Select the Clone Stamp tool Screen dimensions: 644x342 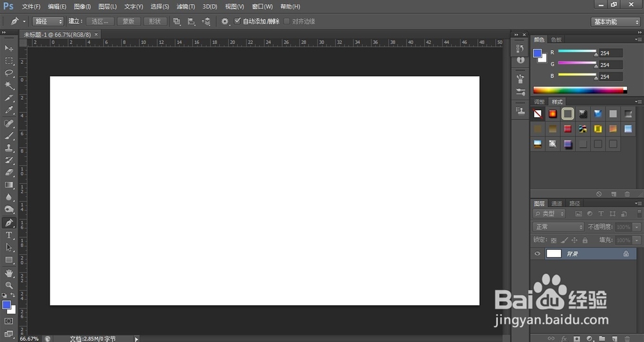[x=8, y=147]
